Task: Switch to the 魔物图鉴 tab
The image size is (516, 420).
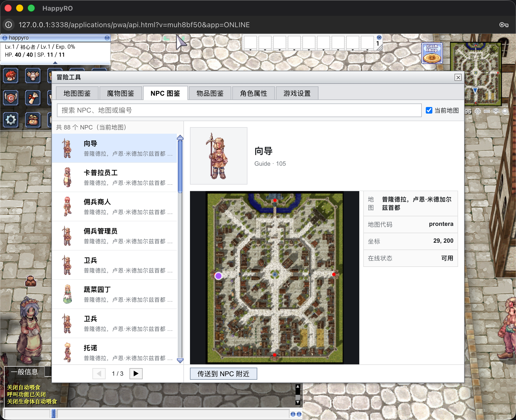Action: [121, 93]
